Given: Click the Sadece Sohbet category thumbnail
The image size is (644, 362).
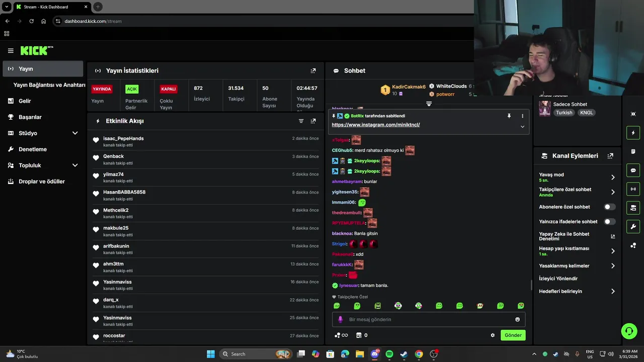Looking at the screenshot, I should [544, 108].
